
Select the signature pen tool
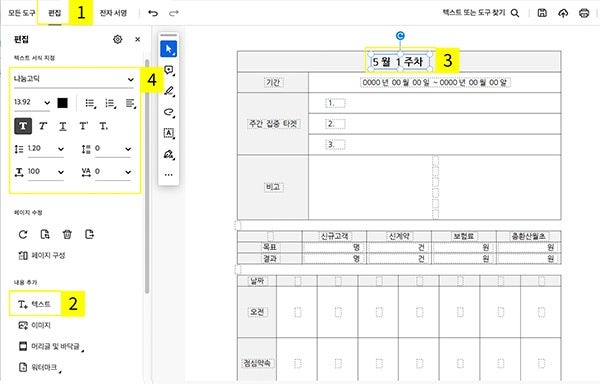pyautogui.click(x=169, y=154)
